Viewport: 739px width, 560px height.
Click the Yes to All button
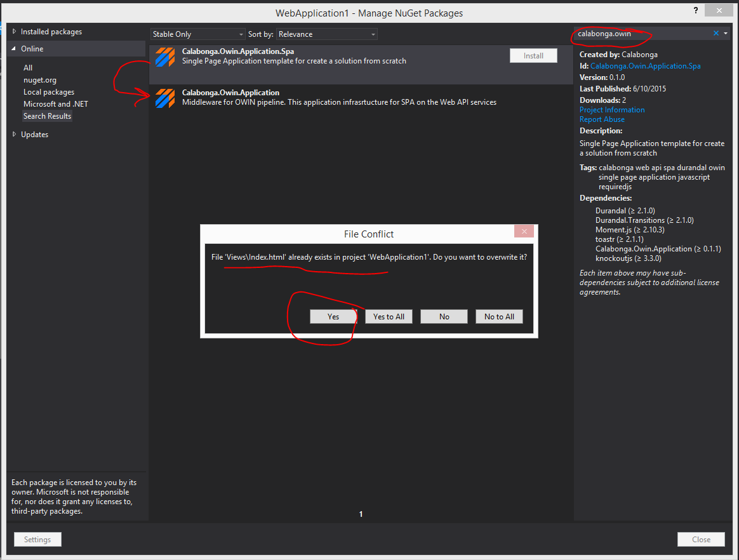389,317
